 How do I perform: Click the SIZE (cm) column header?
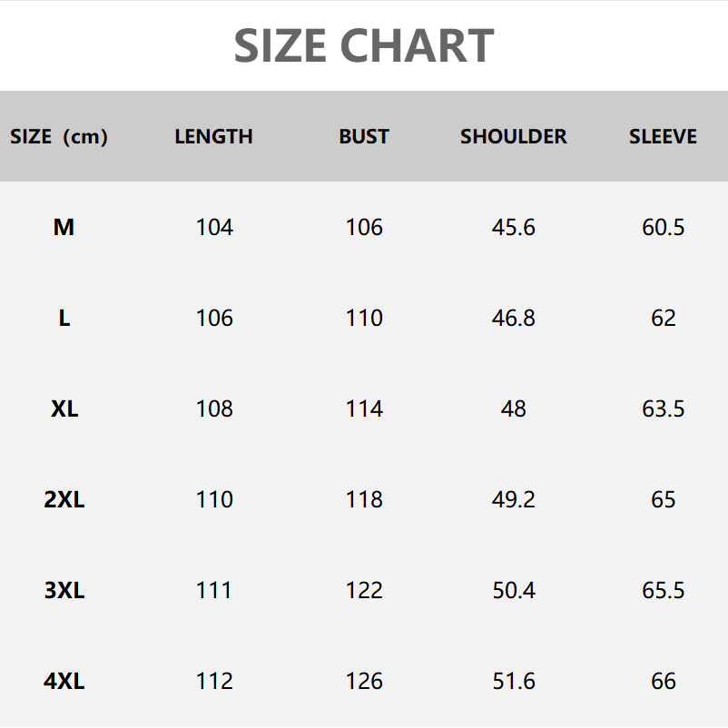(59, 137)
